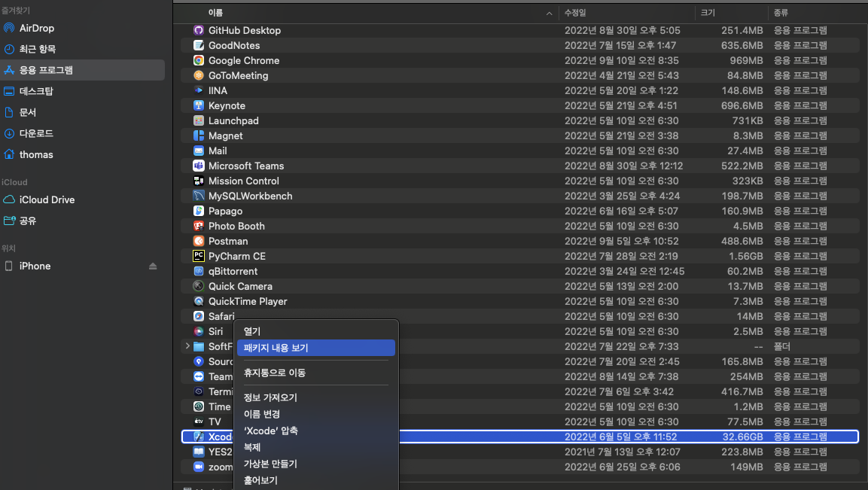Click the GoToMeeting app icon

pos(199,75)
